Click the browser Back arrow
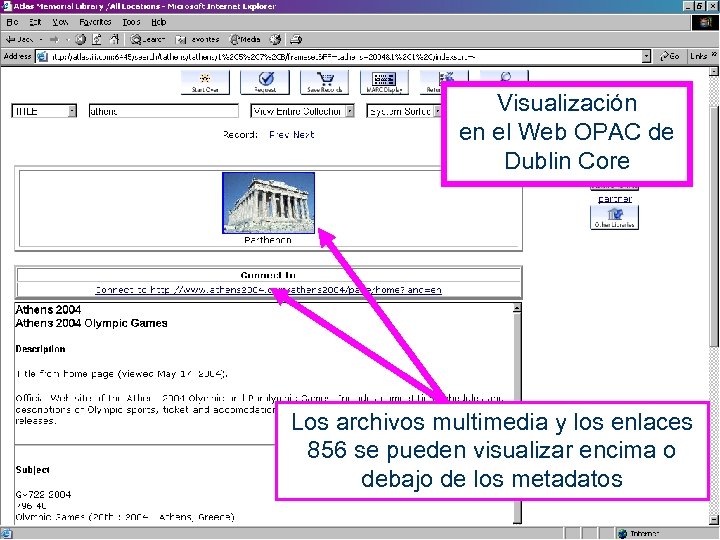Image resolution: width=720 pixels, height=540 pixels. 19,39
